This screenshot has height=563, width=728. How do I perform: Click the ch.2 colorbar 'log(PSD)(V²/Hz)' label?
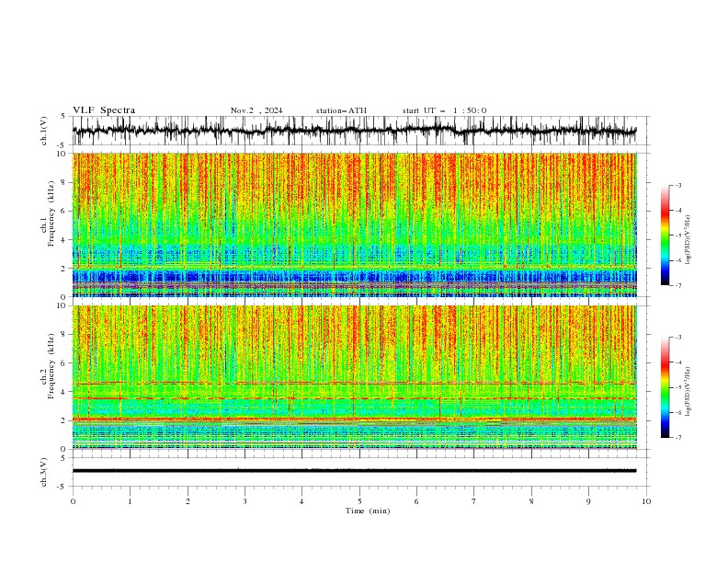[x=688, y=392]
